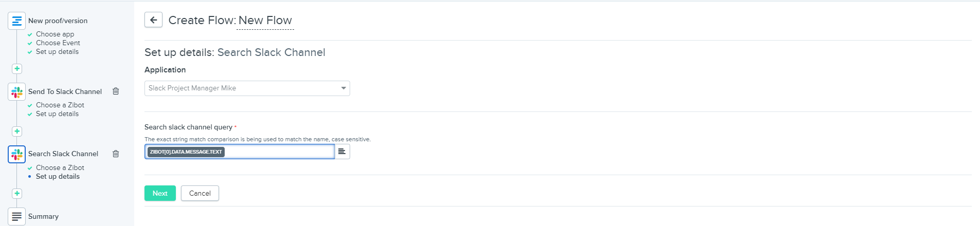Viewport: 980px width, 226px height.
Task: Click the Cancel button
Action: click(x=199, y=193)
